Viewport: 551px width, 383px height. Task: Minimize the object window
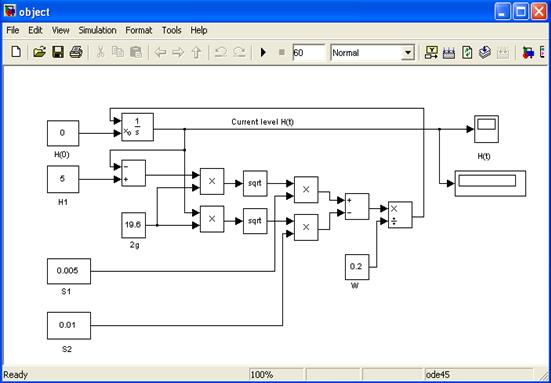[503, 13]
